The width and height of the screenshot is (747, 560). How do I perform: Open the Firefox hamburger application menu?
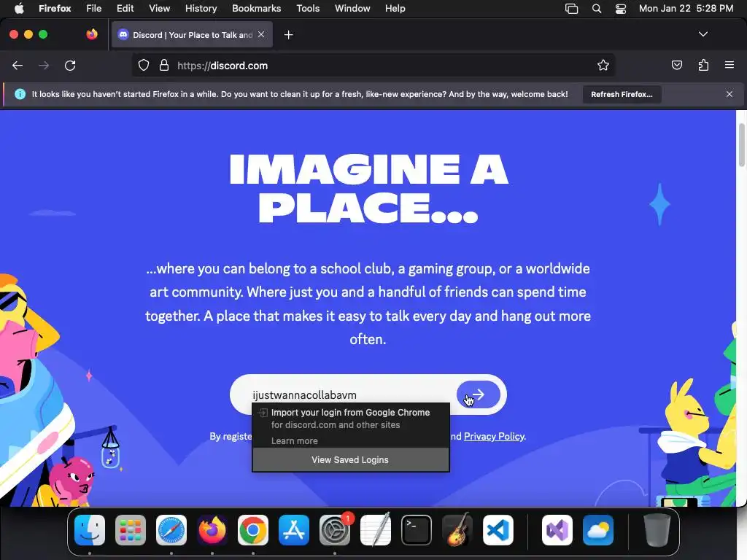(x=729, y=65)
